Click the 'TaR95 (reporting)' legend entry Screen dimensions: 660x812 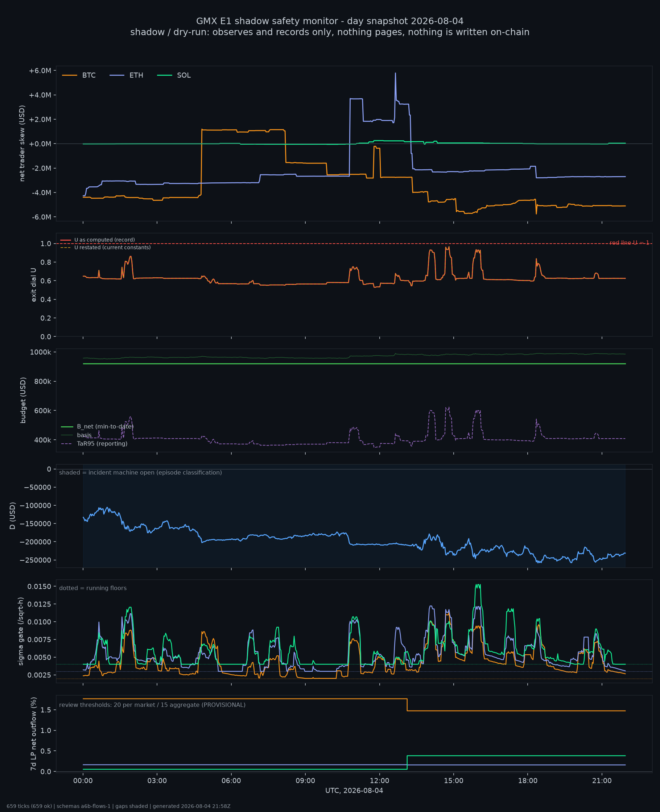[x=94, y=443]
